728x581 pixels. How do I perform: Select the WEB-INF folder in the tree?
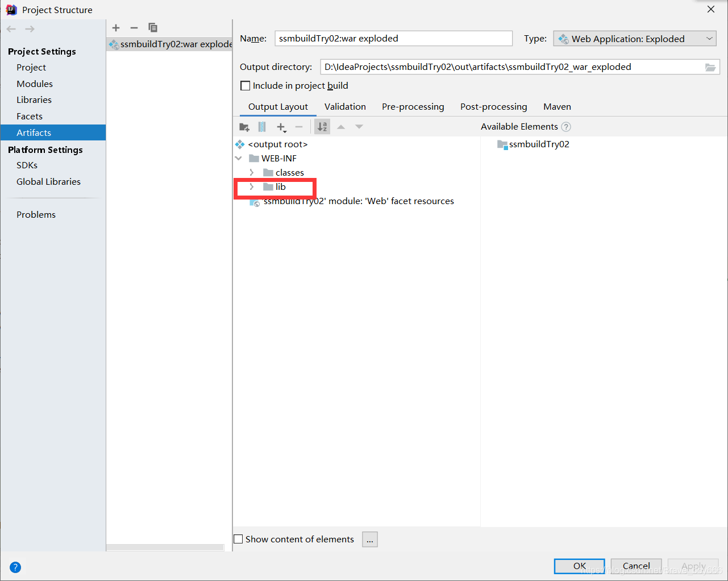(279, 159)
